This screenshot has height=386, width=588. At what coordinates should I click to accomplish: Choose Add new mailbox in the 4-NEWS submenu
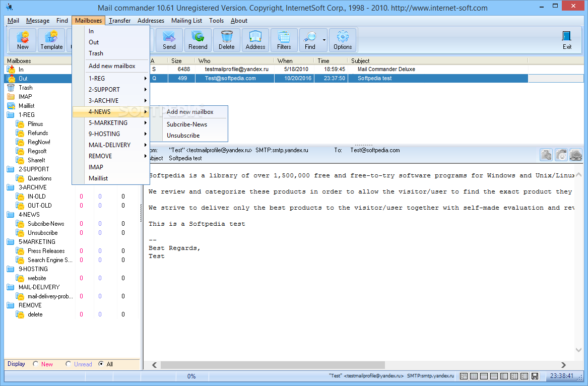click(190, 112)
